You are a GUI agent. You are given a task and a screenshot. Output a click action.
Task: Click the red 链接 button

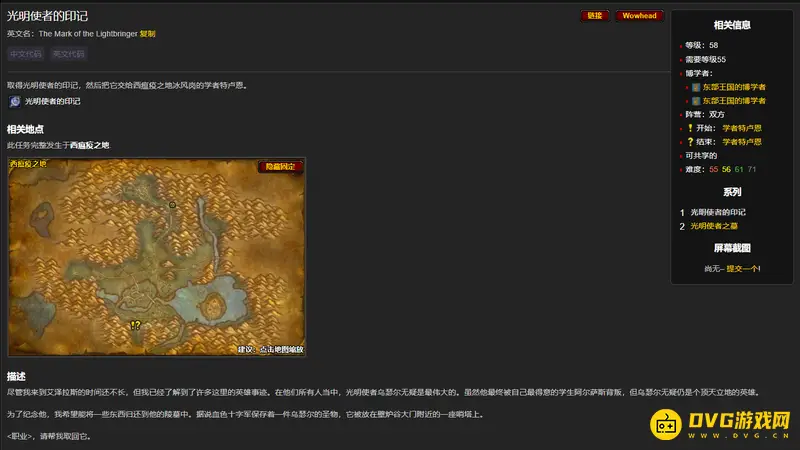(x=595, y=16)
